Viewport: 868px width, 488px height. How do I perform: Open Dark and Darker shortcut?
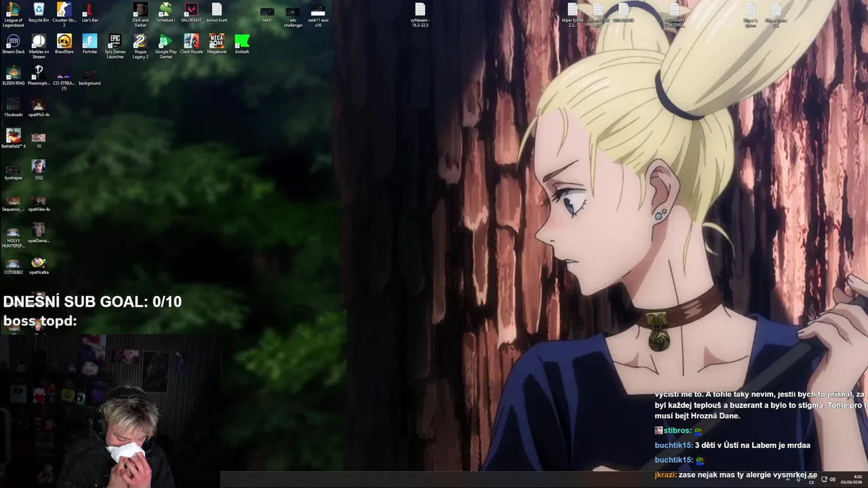pyautogui.click(x=140, y=14)
